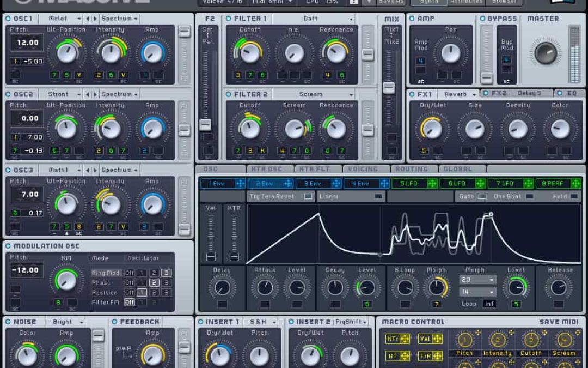Click the KTr macro assign cross icon
The width and height of the screenshot is (588, 368).
(x=405, y=339)
